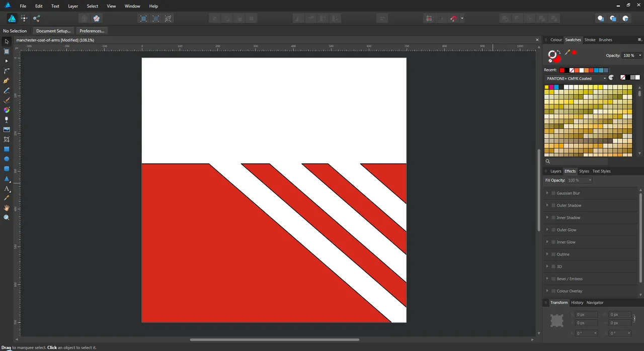Open the swatch Opacity 100 % dropdown

pyautogui.click(x=632, y=55)
